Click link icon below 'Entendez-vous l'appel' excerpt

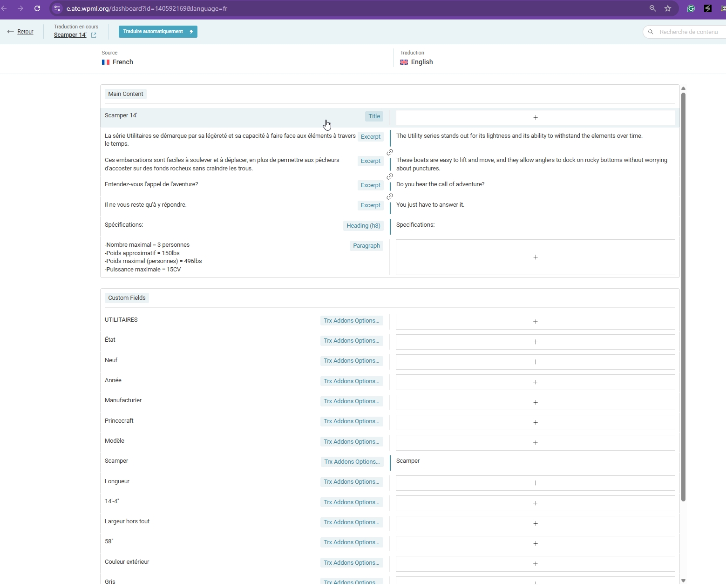[390, 196]
